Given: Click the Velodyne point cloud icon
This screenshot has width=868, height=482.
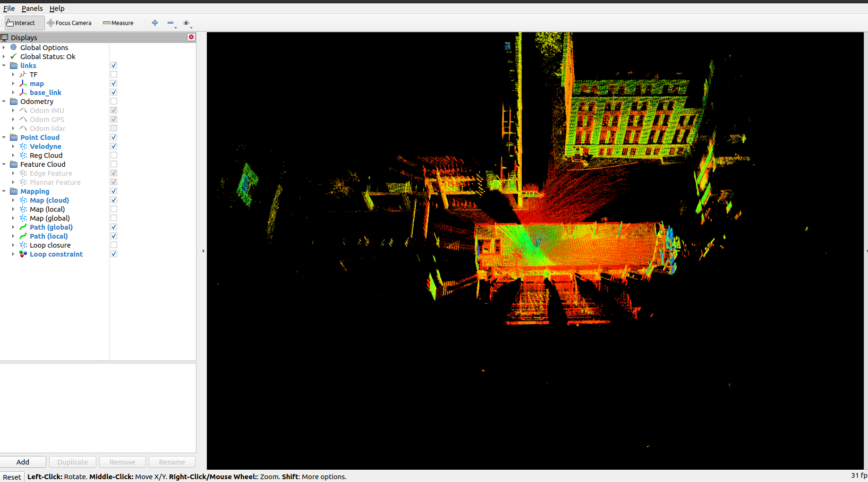Looking at the screenshot, I should click(x=23, y=146).
